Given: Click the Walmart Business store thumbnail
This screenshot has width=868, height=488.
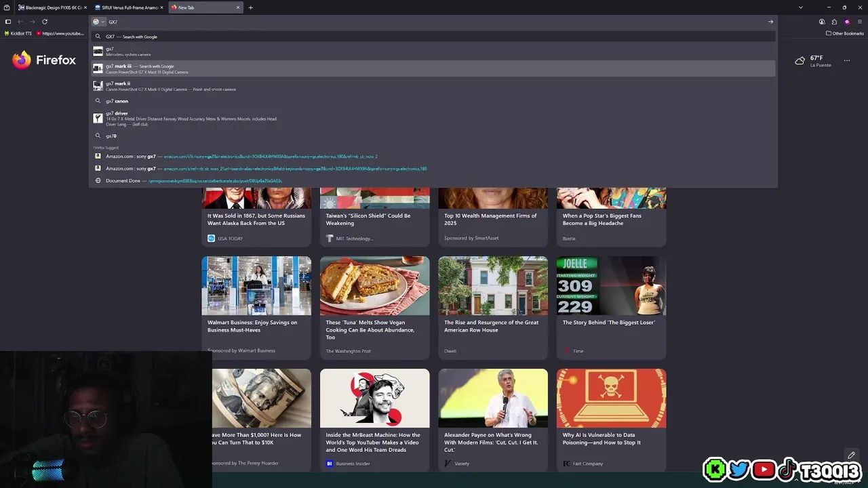Looking at the screenshot, I should coord(256,285).
